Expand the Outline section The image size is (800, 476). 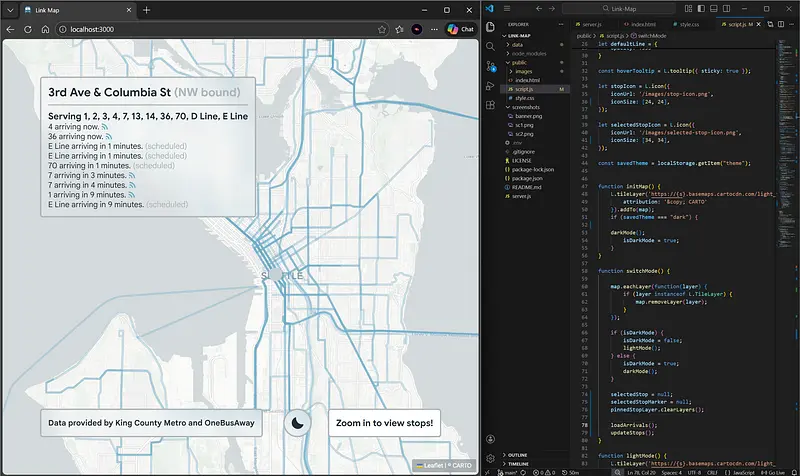point(518,454)
